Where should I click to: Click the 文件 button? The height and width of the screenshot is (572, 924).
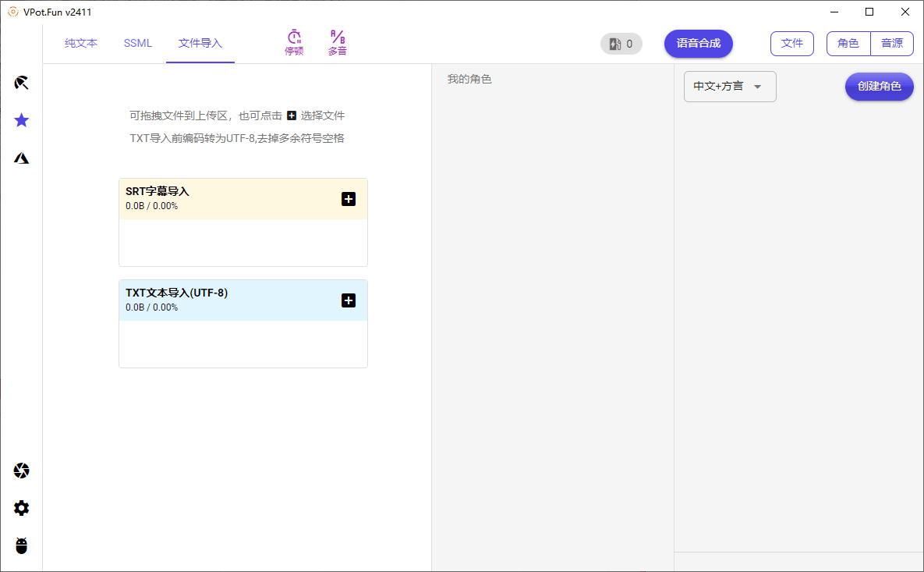tap(792, 44)
